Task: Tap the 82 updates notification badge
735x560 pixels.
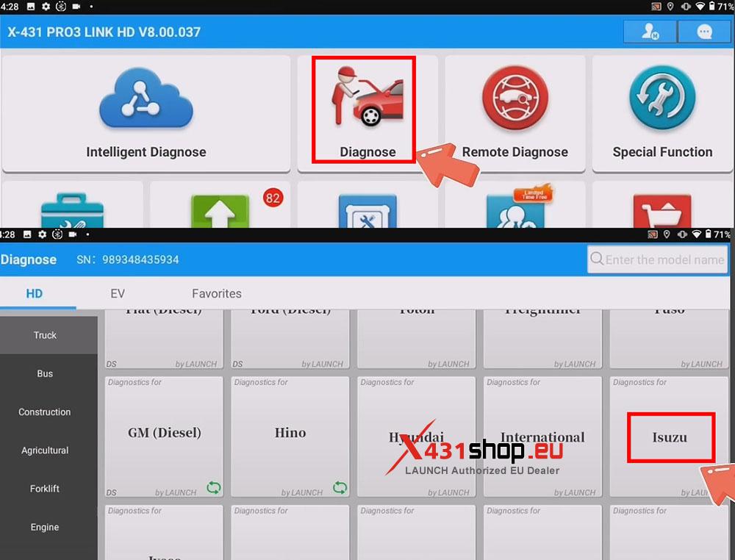Action: click(273, 198)
